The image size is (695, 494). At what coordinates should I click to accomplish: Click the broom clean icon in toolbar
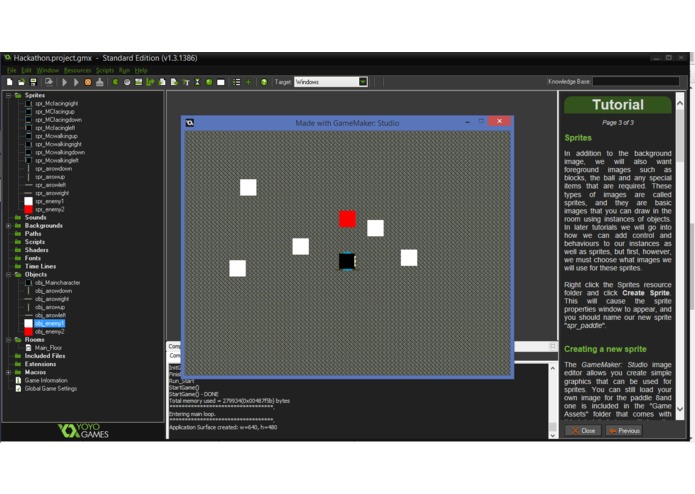(x=100, y=82)
